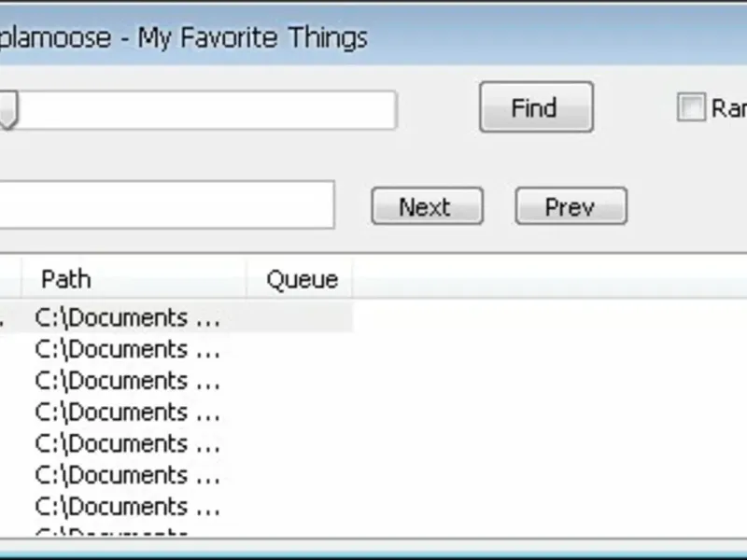Select the seventh C:\Documents playlist row

[127, 507]
